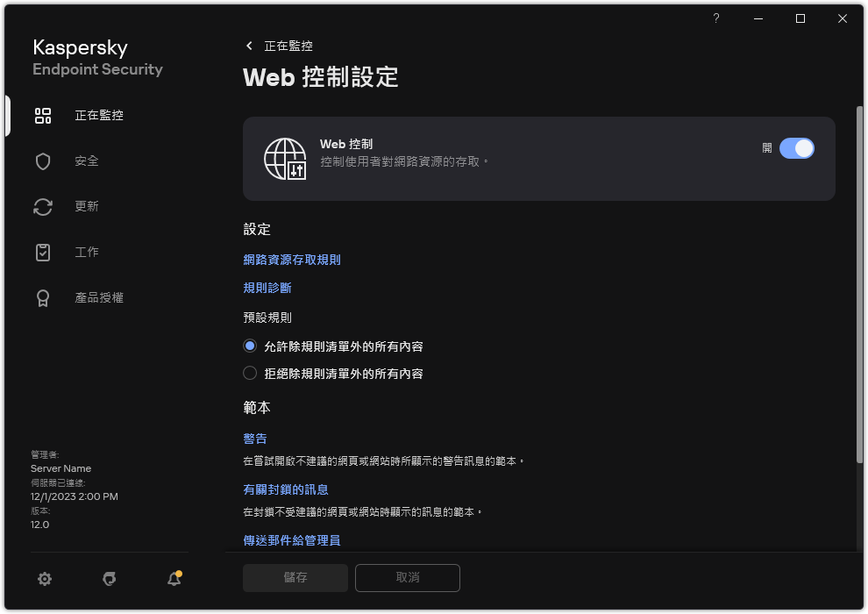Image resolution: width=868 pixels, height=614 pixels.
Task: Click the 正在監控 breadcrumb back text
Action: click(288, 46)
